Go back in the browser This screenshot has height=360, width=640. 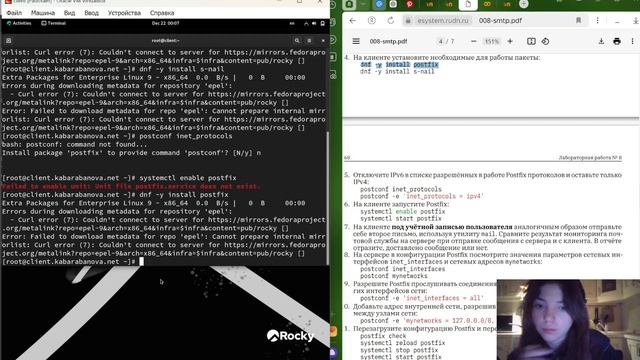tap(353, 20)
